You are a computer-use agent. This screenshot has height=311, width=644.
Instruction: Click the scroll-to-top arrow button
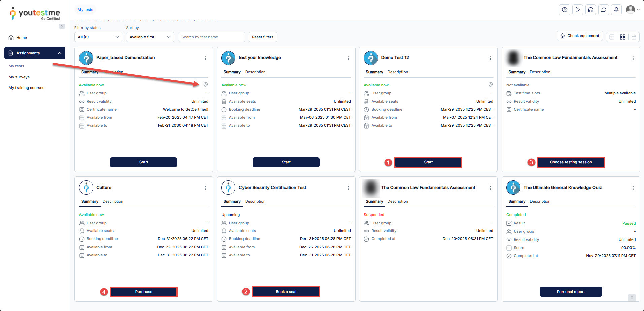tap(632, 298)
